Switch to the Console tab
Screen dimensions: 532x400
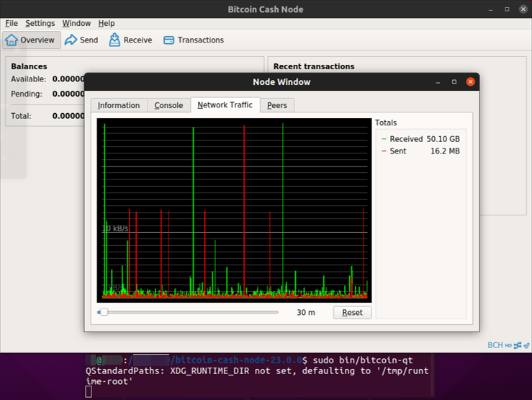(x=168, y=105)
